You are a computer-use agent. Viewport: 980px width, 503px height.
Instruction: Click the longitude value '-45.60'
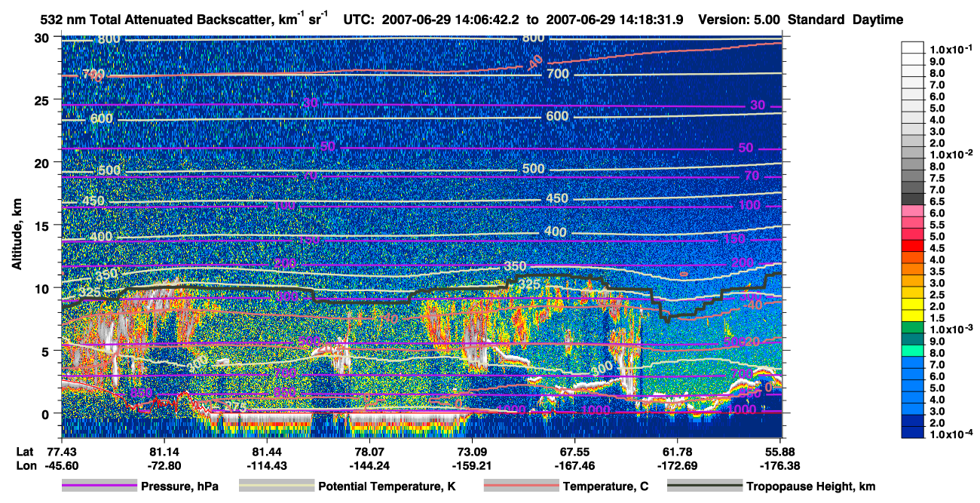[60, 465]
